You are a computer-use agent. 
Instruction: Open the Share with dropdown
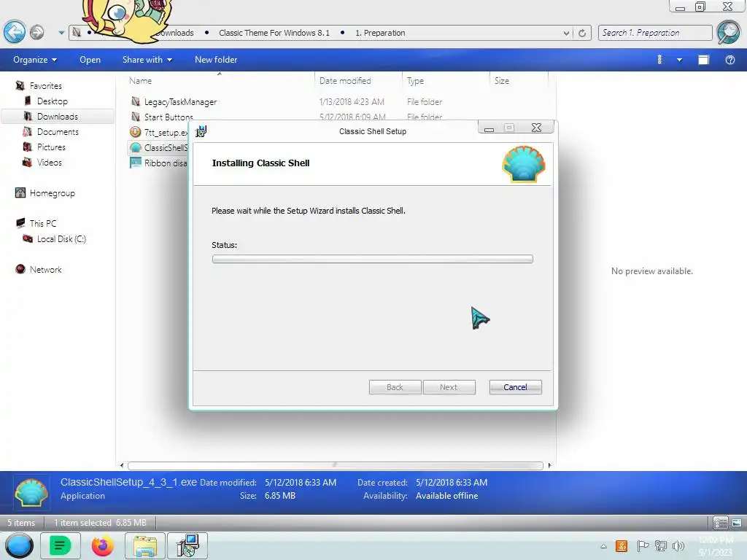tap(147, 60)
